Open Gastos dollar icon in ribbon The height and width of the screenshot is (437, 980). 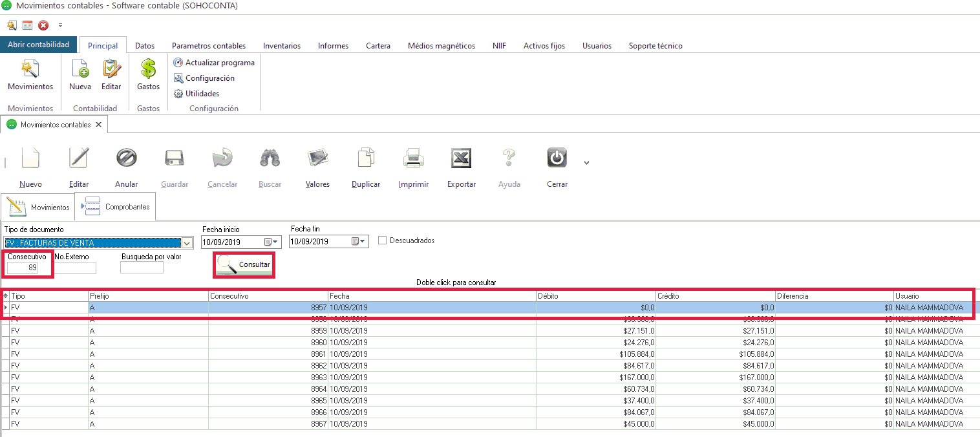click(x=149, y=69)
